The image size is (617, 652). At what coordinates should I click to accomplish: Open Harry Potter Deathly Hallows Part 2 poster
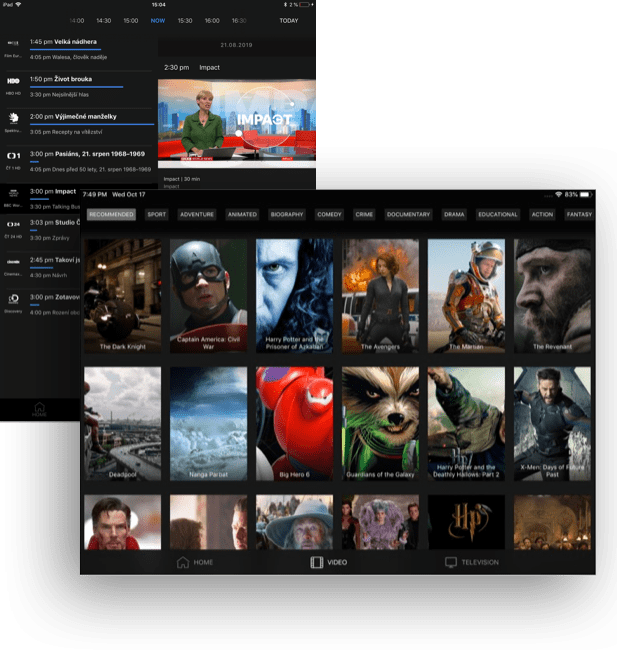[x=466, y=423]
